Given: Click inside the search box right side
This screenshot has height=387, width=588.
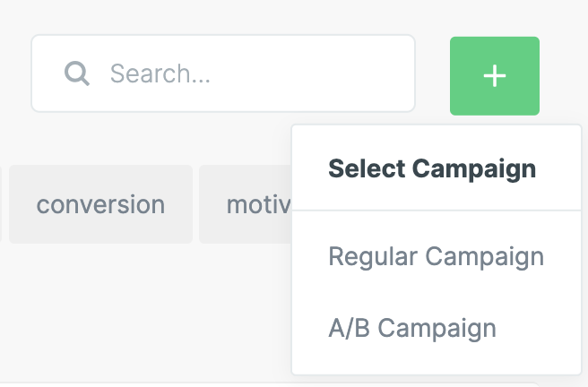Looking at the screenshot, I should pos(359,73).
